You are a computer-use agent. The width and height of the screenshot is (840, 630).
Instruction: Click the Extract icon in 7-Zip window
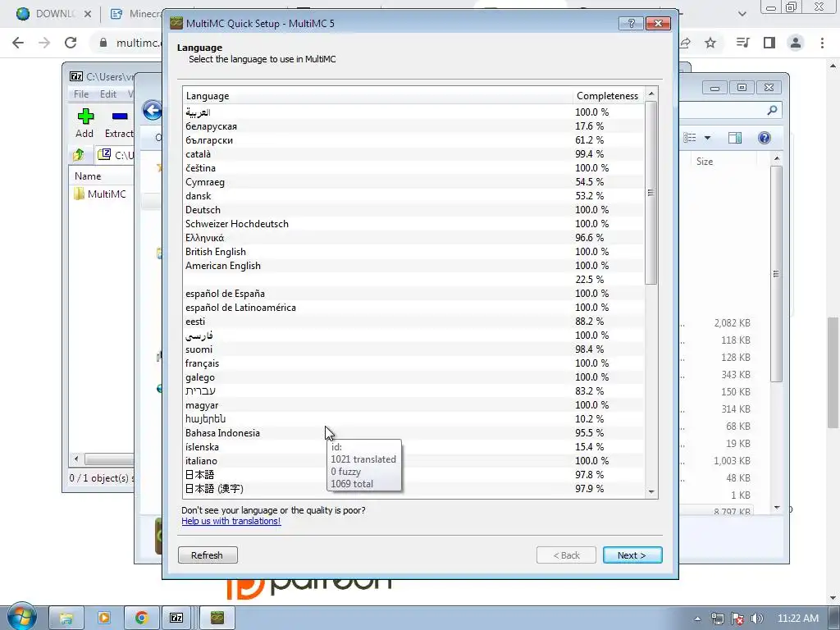click(119, 123)
